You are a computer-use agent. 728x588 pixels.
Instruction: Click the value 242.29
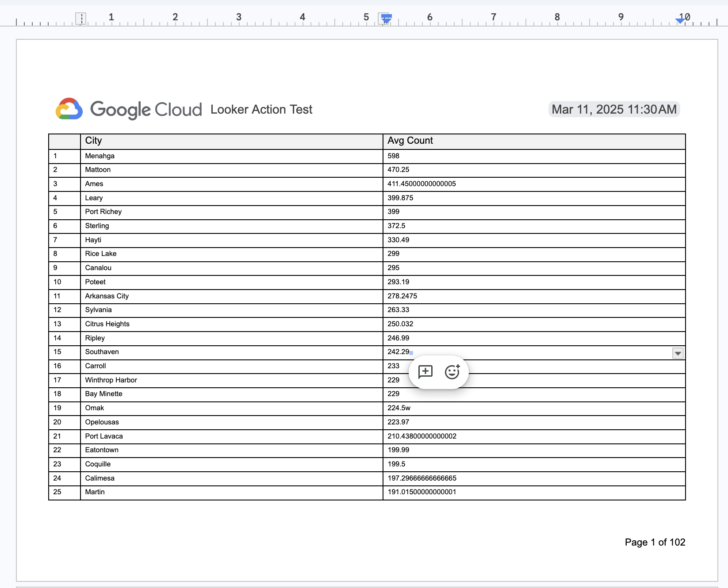[x=398, y=352]
